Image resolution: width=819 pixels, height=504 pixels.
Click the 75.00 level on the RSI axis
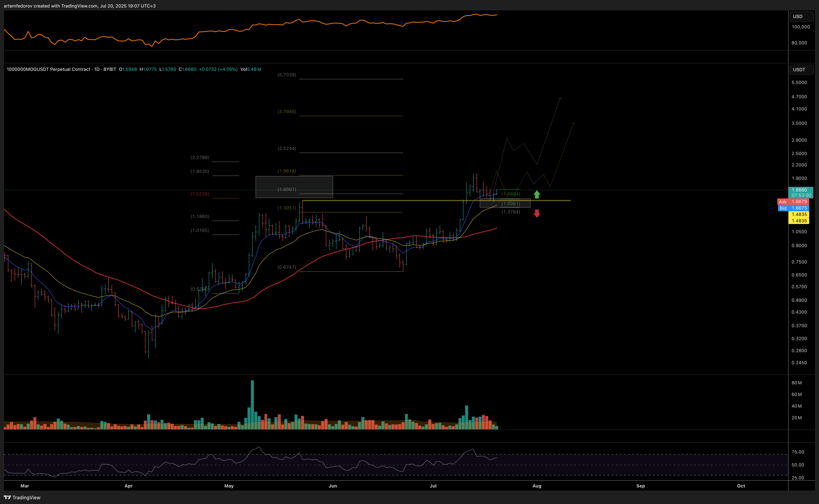[798, 452]
